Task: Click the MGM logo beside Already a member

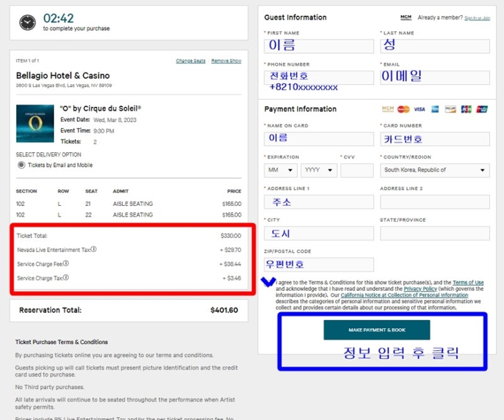Action: tap(406, 18)
